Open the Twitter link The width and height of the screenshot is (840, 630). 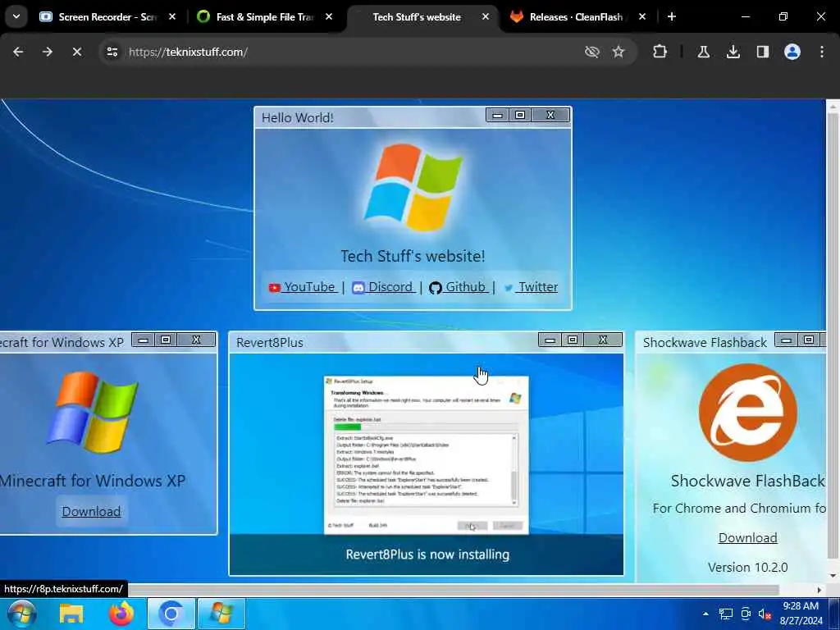pos(531,287)
